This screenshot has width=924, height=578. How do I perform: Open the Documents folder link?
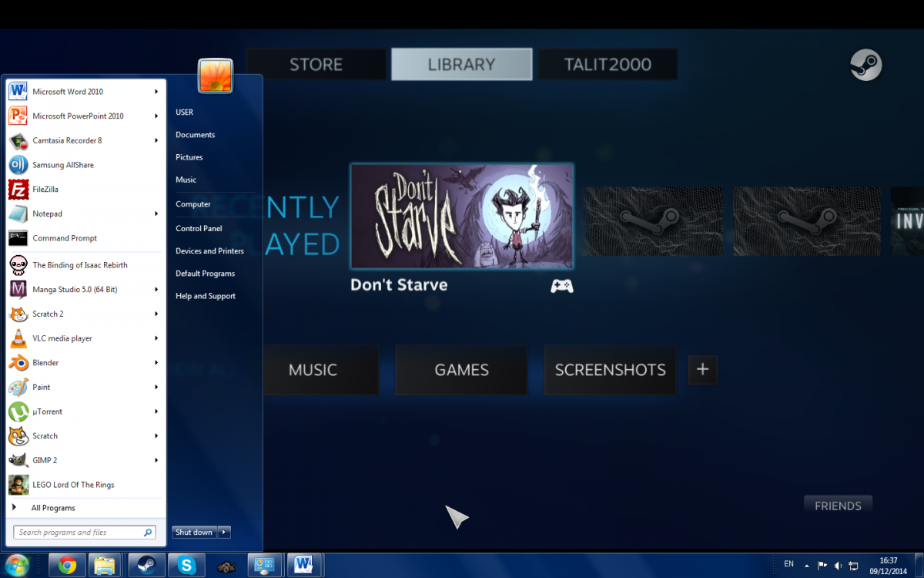[195, 135]
